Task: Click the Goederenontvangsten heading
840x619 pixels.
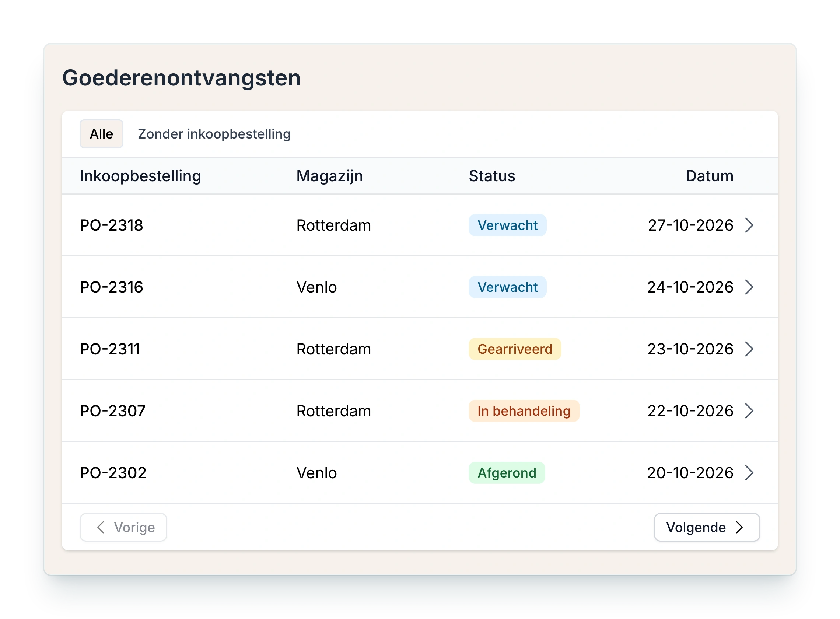Action: point(181,78)
